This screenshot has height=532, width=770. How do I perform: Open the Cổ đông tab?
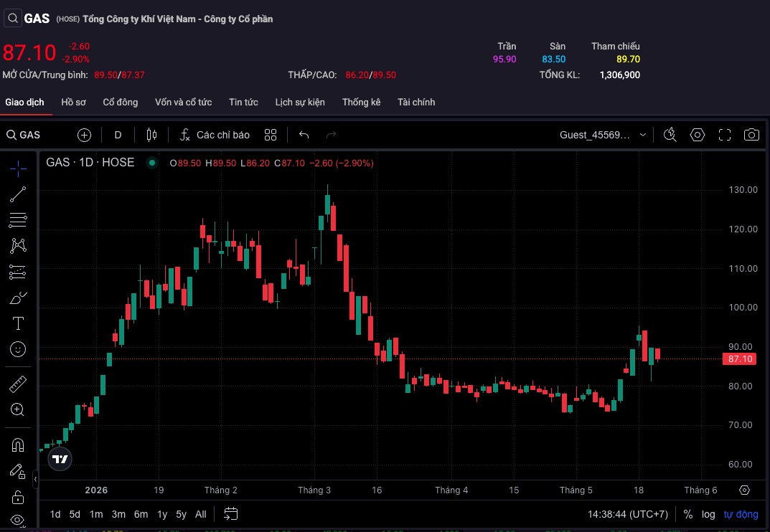pyautogui.click(x=121, y=102)
